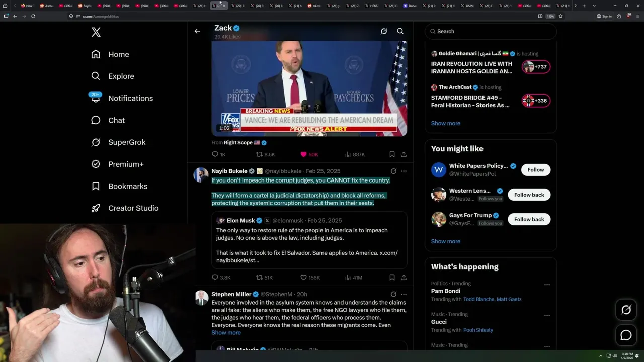Bookmark Nayib Bukele's post

click(x=392, y=278)
